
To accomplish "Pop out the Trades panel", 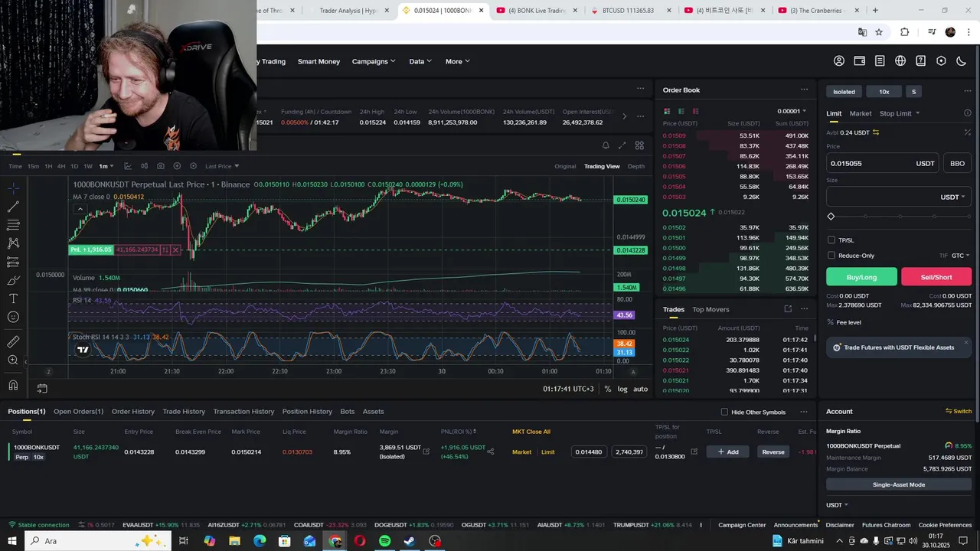I will [788, 309].
